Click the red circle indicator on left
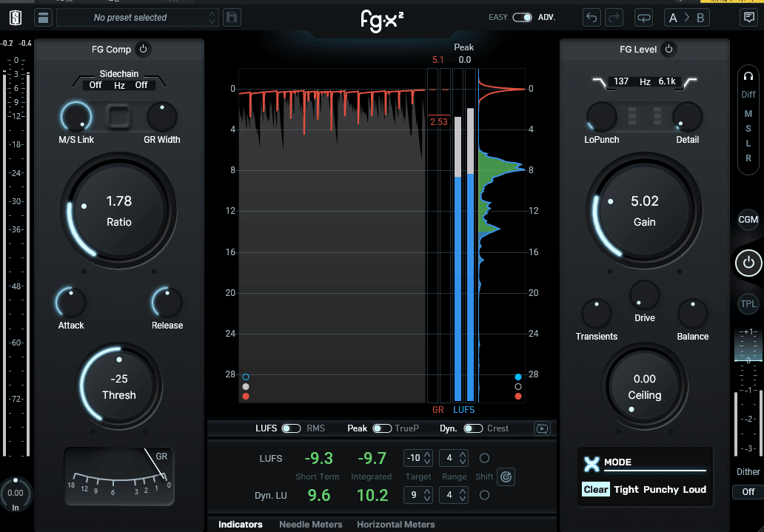This screenshot has height=532, width=764. click(x=246, y=397)
